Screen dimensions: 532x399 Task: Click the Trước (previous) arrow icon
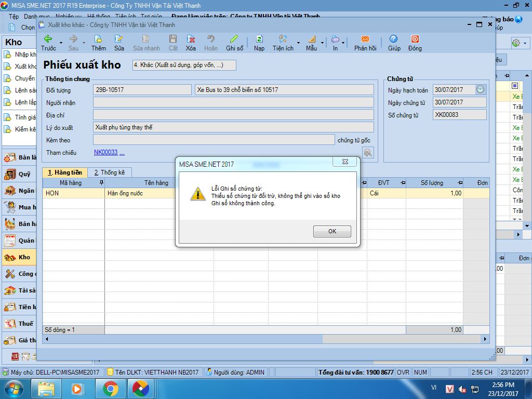pyautogui.click(x=48, y=38)
